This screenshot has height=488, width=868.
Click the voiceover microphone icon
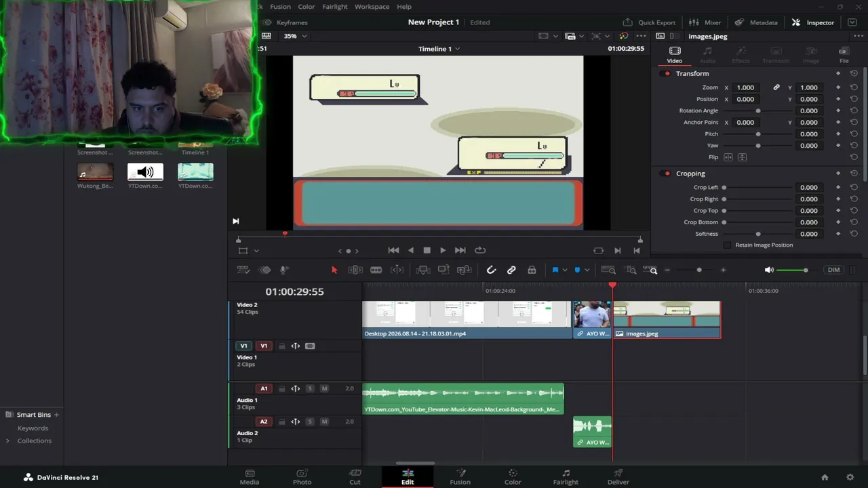click(x=284, y=270)
